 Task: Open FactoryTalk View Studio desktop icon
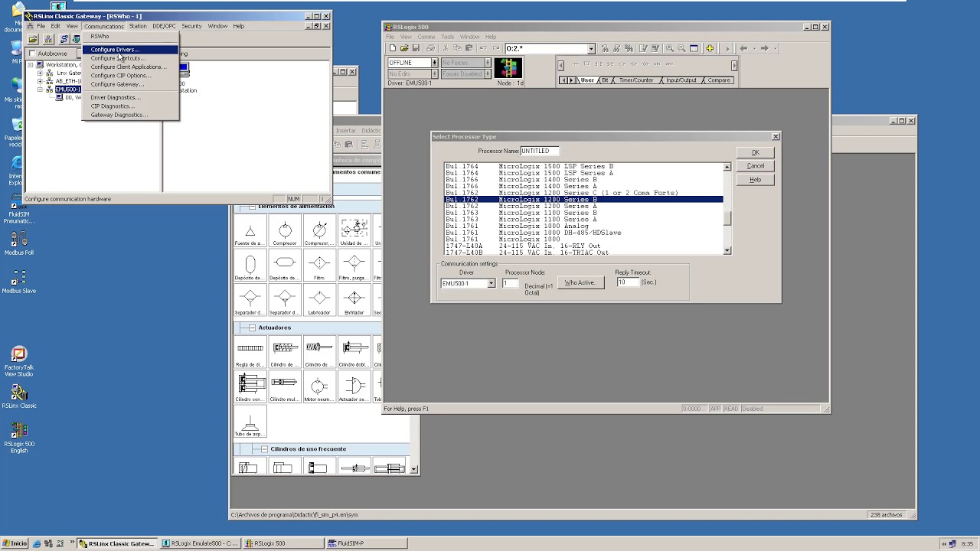(19, 361)
